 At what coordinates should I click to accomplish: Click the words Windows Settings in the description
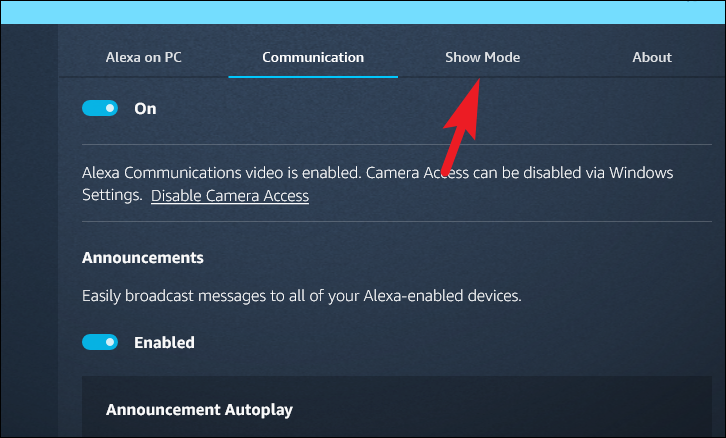(641, 173)
